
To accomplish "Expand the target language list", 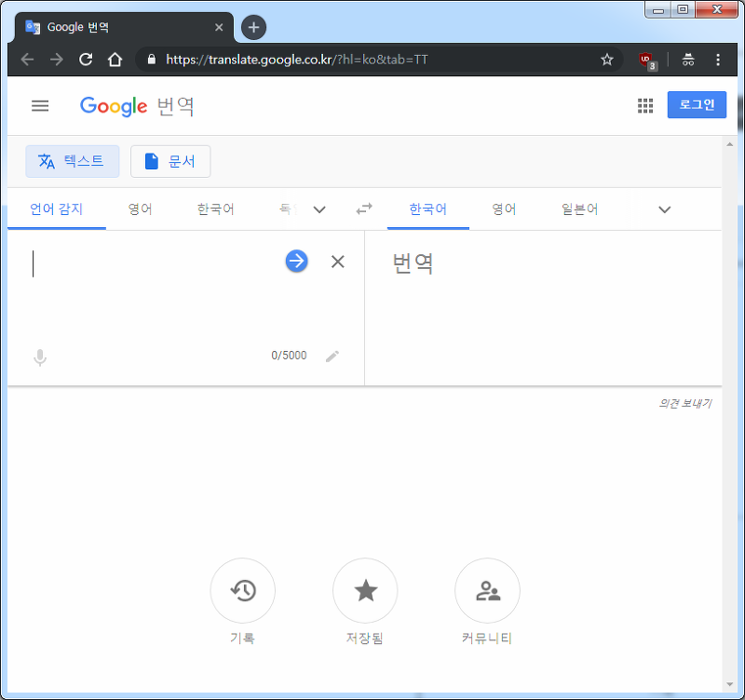I will pos(664,209).
